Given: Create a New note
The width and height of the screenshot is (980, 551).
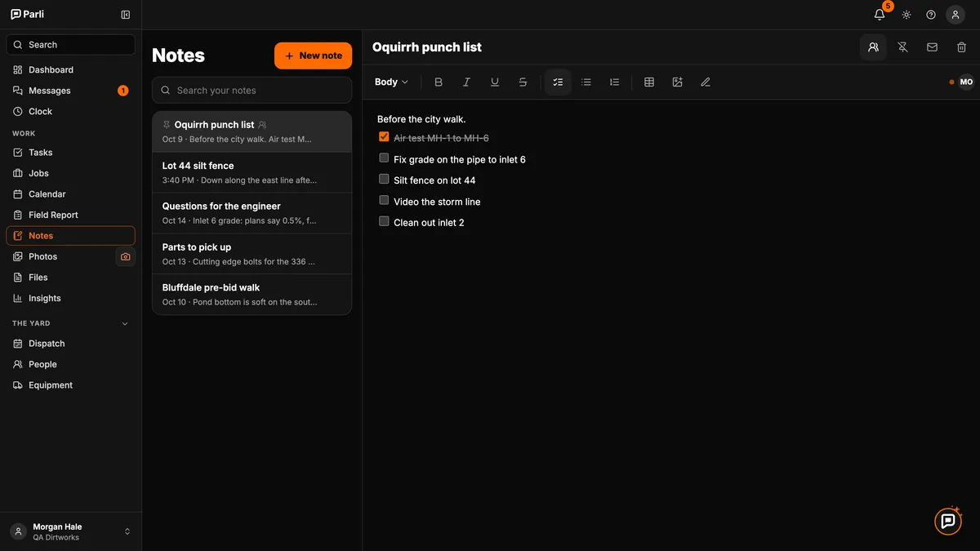Looking at the screenshot, I should [x=314, y=56].
